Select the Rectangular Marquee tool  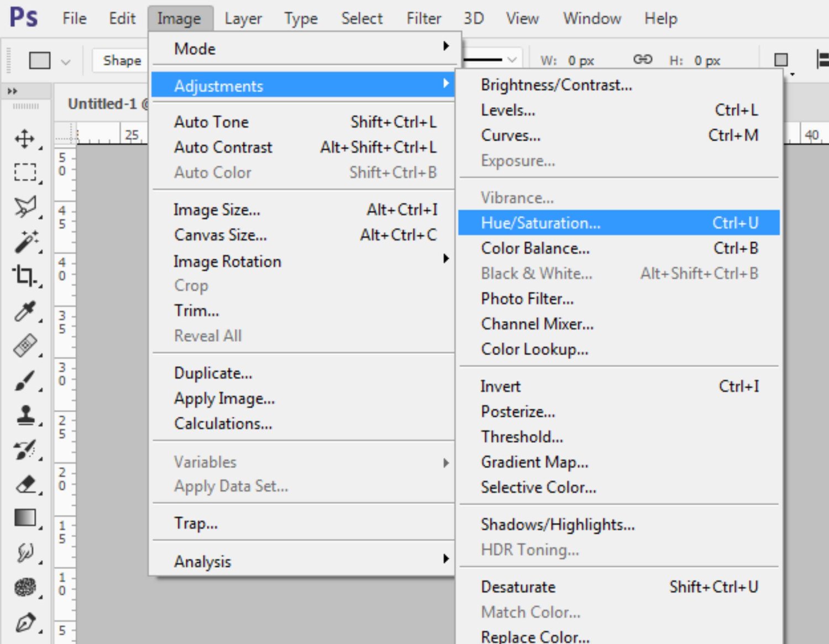(25, 172)
